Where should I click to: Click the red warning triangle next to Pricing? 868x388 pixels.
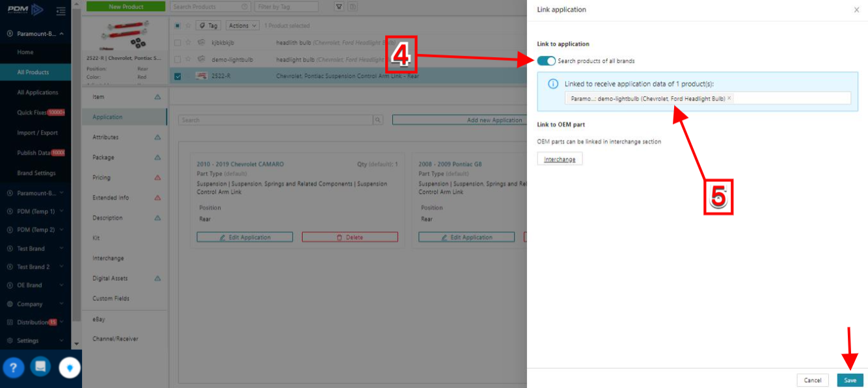coord(157,177)
